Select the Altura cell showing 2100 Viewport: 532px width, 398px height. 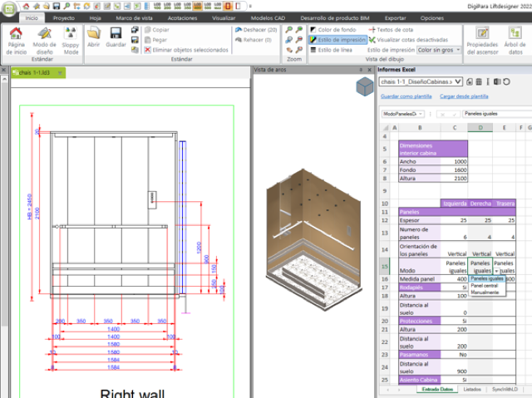click(454, 179)
